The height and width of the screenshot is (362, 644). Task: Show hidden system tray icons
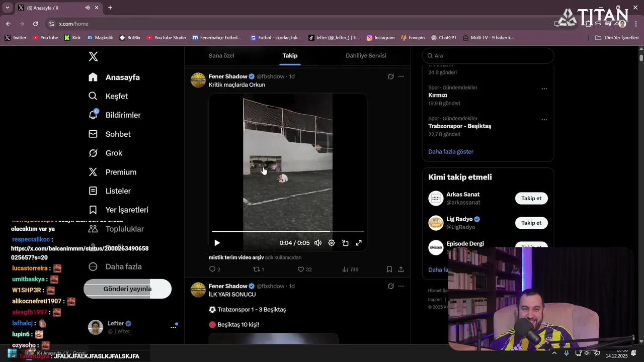554,353
